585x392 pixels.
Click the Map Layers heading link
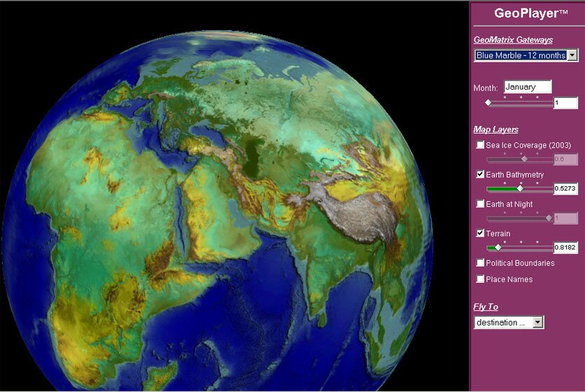(496, 129)
